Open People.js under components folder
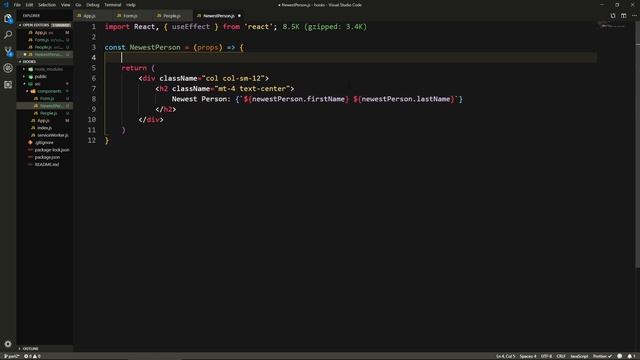The height and width of the screenshot is (360, 640). pyautogui.click(x=44, y=113)
